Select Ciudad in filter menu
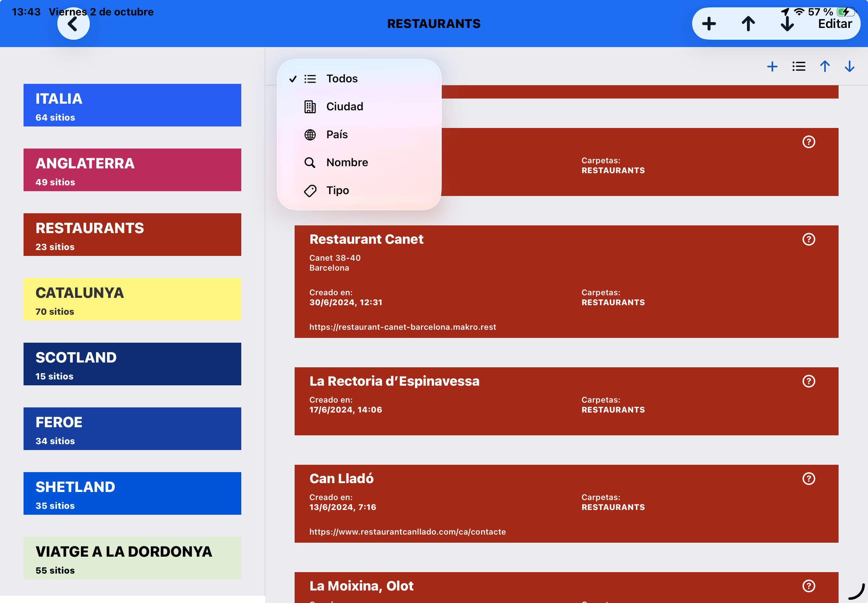This screenshot has width=868, height=603. pos(359,107)
